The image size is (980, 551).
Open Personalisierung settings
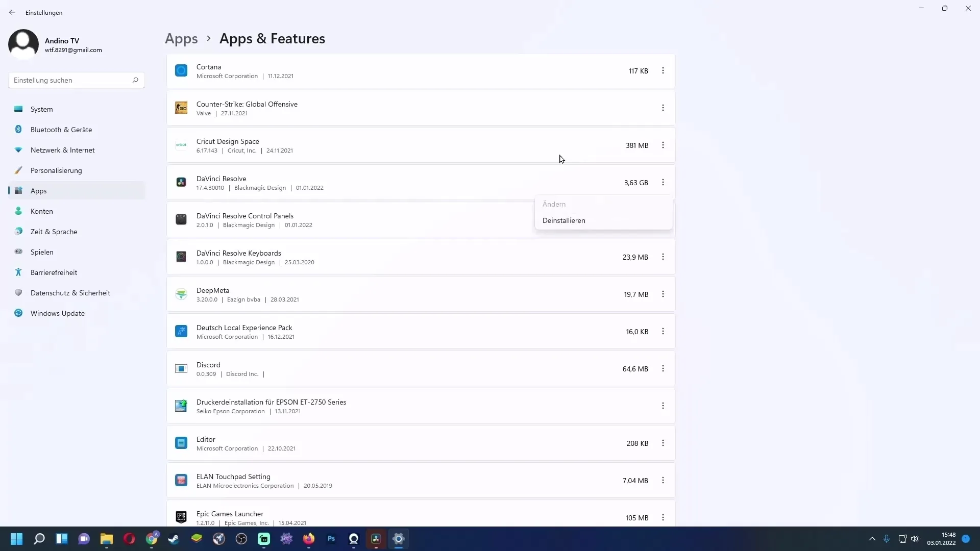[77, 170]
